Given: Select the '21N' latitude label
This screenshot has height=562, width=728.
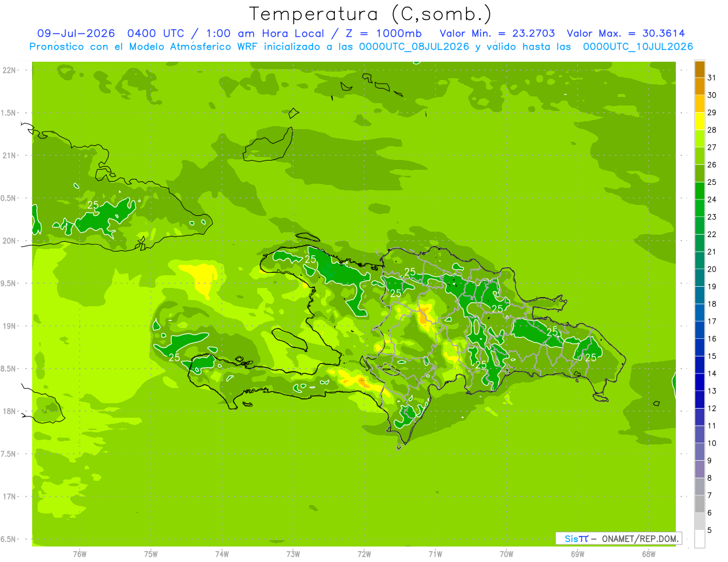Looking at the screenshot, I should [10, 155].
